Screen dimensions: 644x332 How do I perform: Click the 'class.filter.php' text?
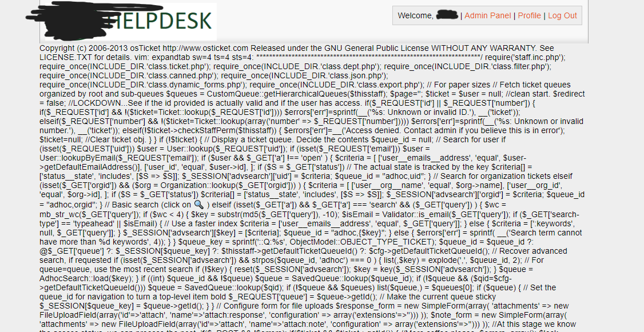(518, 66)
